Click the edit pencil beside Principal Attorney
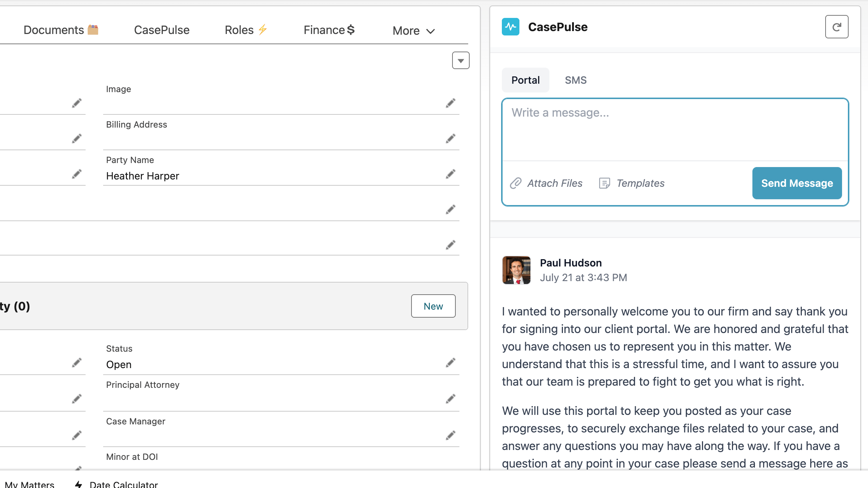This screenshot has width=868, height=488. tap(450, 399)
